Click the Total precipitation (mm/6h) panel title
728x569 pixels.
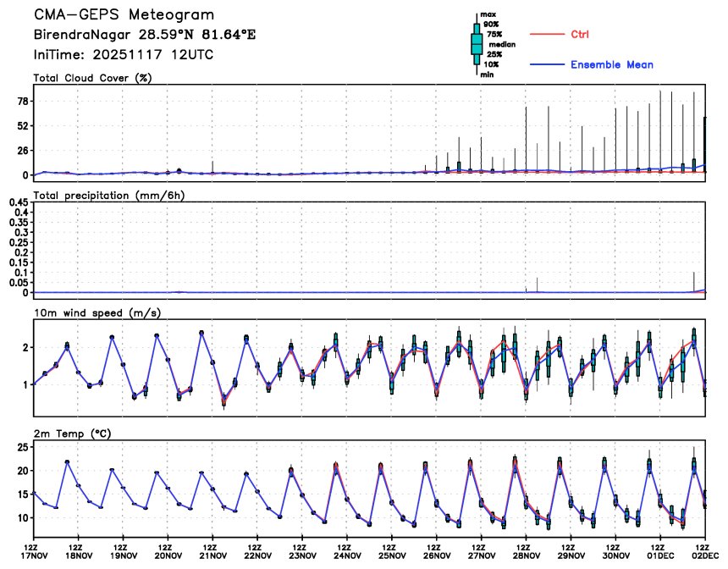(x=109, y=196)
